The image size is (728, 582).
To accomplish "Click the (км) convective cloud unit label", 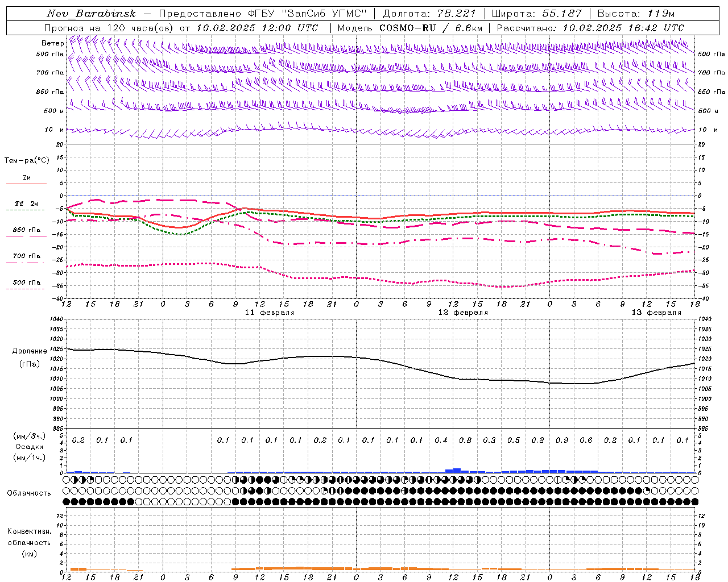I will 29,554.
